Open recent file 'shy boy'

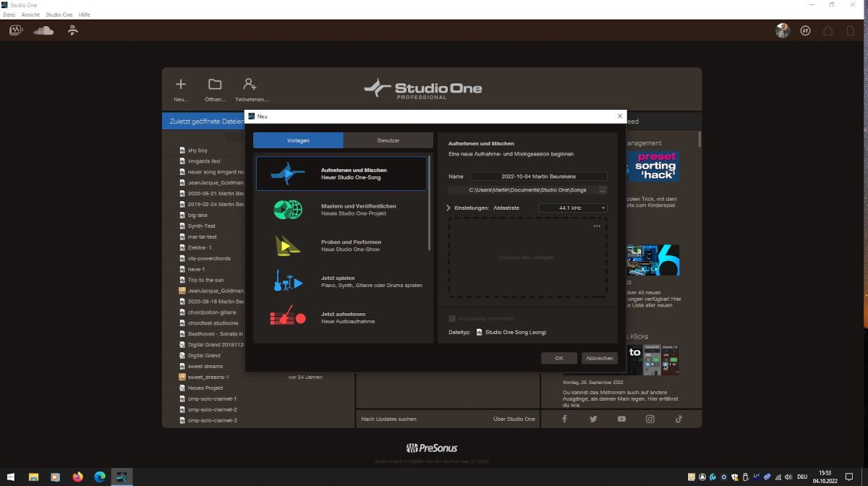click(x=197, y=150)
